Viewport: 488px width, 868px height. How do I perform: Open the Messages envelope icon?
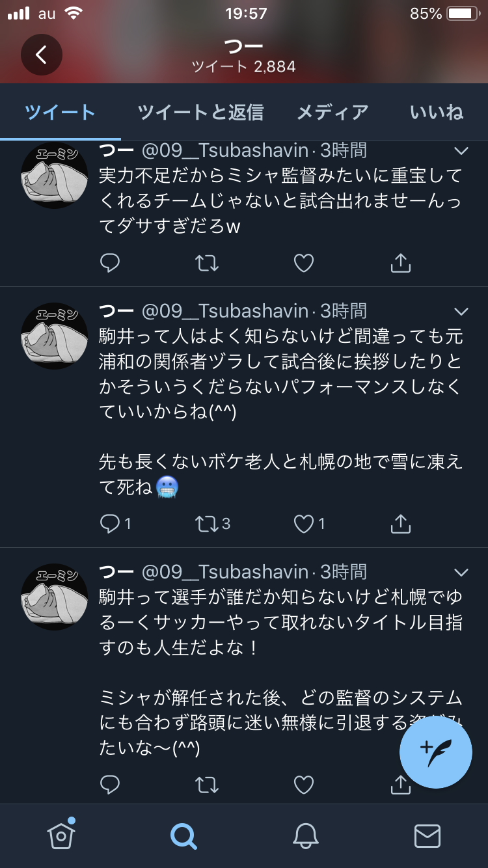click(427, 835)
